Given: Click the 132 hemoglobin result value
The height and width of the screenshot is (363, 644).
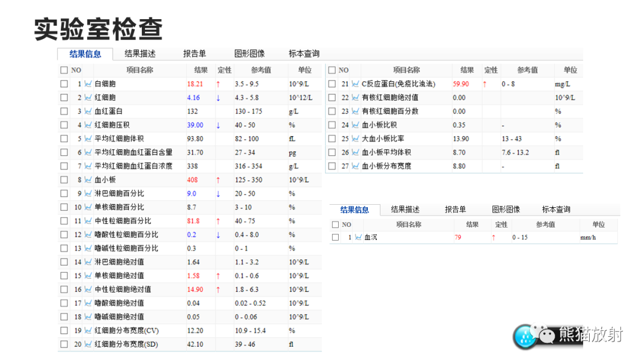Looking at the screenshot, I should [x=192, y=112].
